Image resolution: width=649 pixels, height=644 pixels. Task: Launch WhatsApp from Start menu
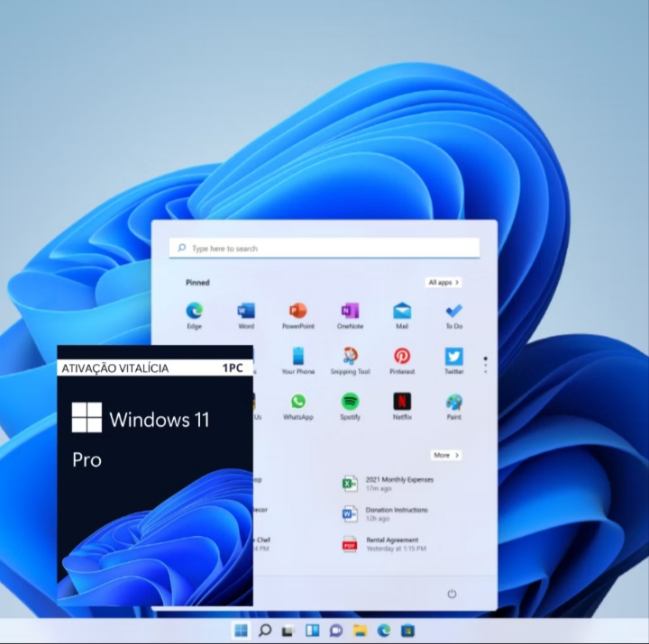coord(298,406)
